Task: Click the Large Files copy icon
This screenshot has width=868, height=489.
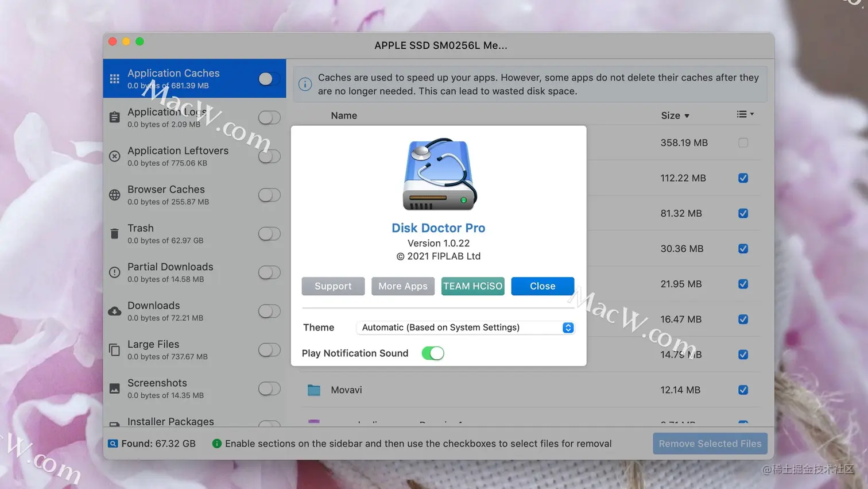Action: click(115, 350)
